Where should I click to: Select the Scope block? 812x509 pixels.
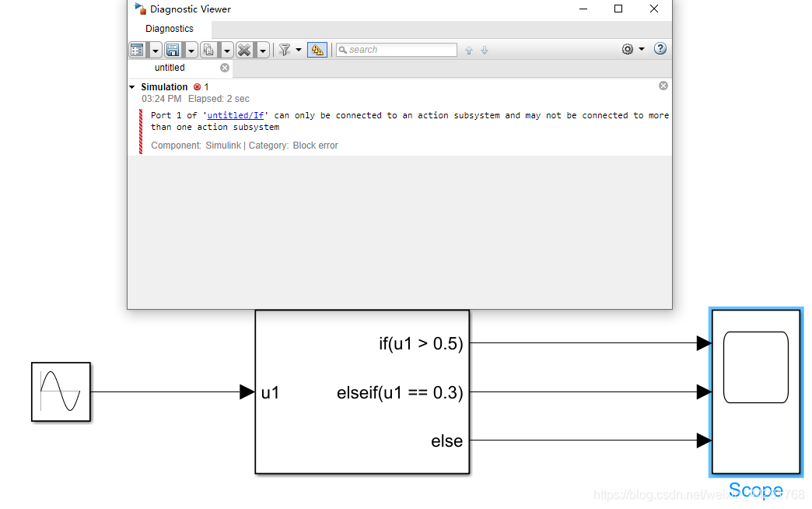[x=755, y=391]
